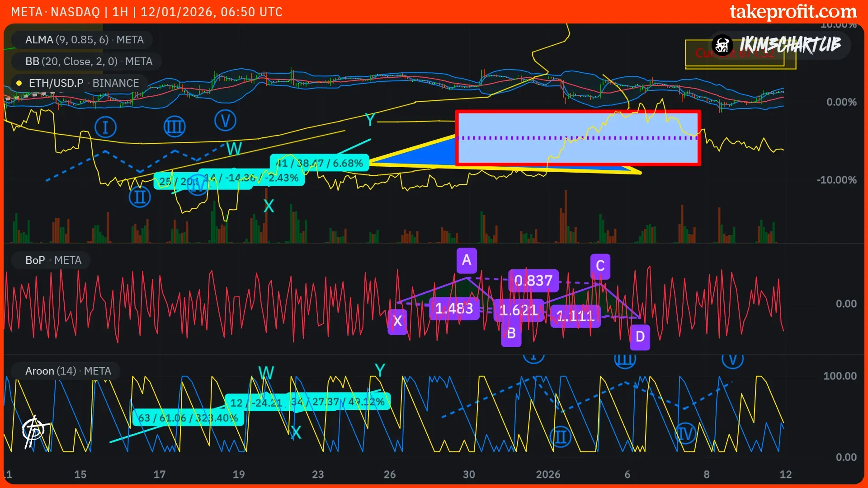Select circled wave III marker on the price chart
868x488 pixels.
pos(174,127)
